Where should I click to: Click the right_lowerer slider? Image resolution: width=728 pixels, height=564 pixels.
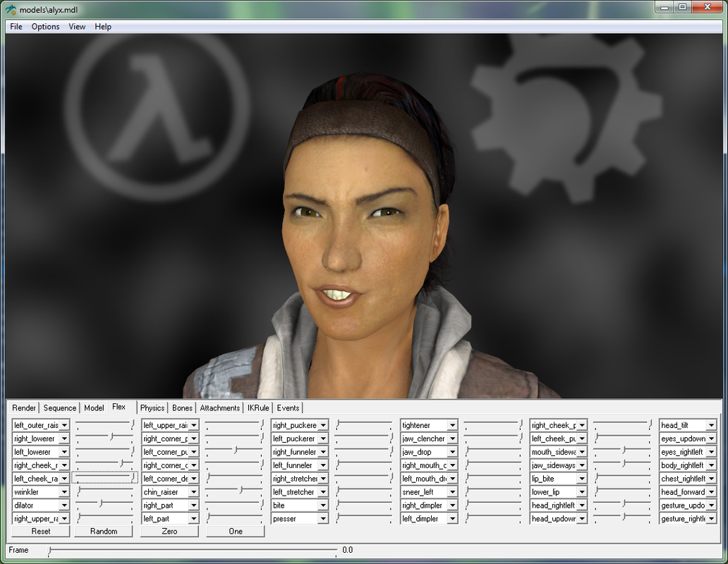104,437
